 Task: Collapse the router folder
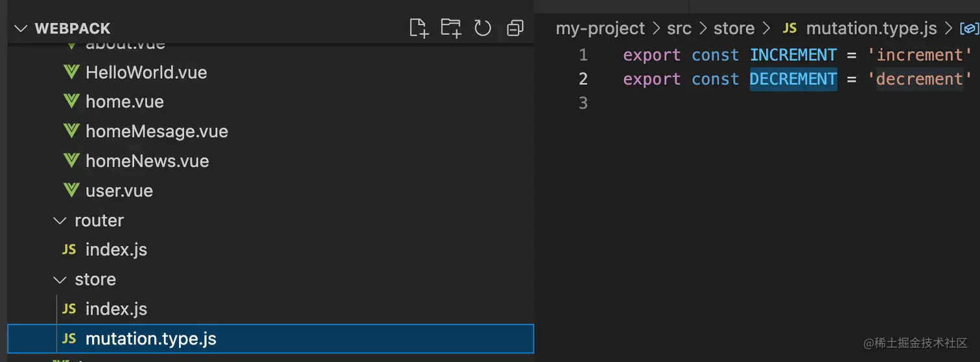(60, 221)
